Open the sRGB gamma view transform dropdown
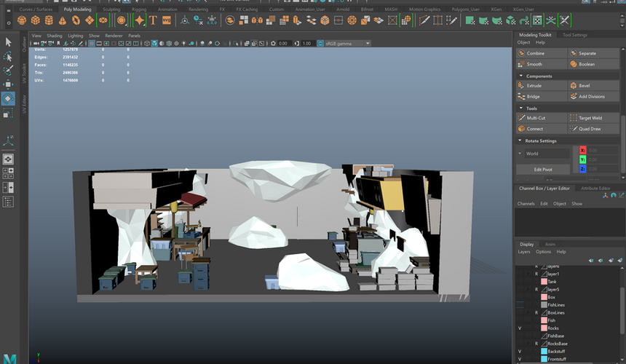Image resolution: width=626 pixels, height=364 pixels. pyautogui.click(x=347, y=43)
